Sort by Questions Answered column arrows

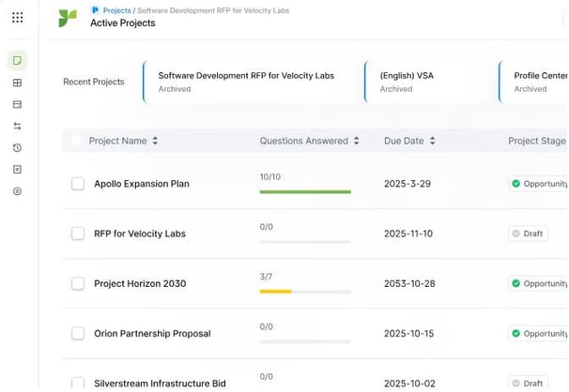[357, 141]
